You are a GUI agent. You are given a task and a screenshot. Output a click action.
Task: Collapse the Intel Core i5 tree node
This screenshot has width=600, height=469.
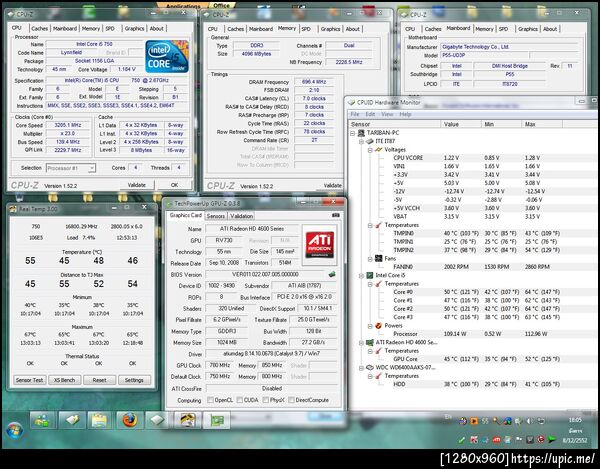361,275
